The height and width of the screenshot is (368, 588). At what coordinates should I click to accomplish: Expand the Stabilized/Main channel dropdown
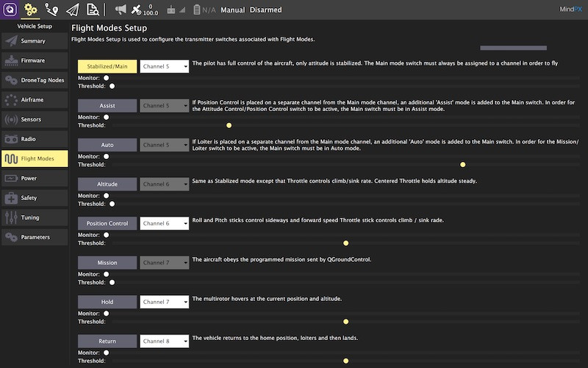coord(165,66)
